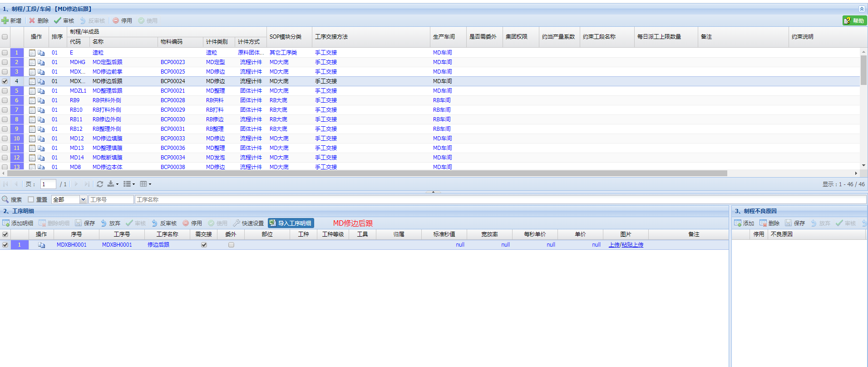
Task: Click 停用 disable in the top process toolbar
Action: [123, 20]
